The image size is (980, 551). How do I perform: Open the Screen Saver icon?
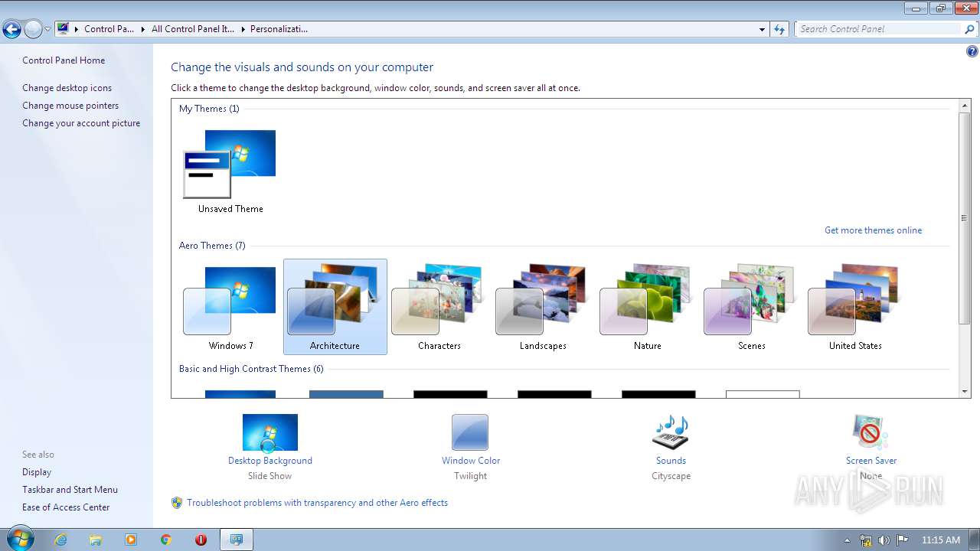click(871, 433)
